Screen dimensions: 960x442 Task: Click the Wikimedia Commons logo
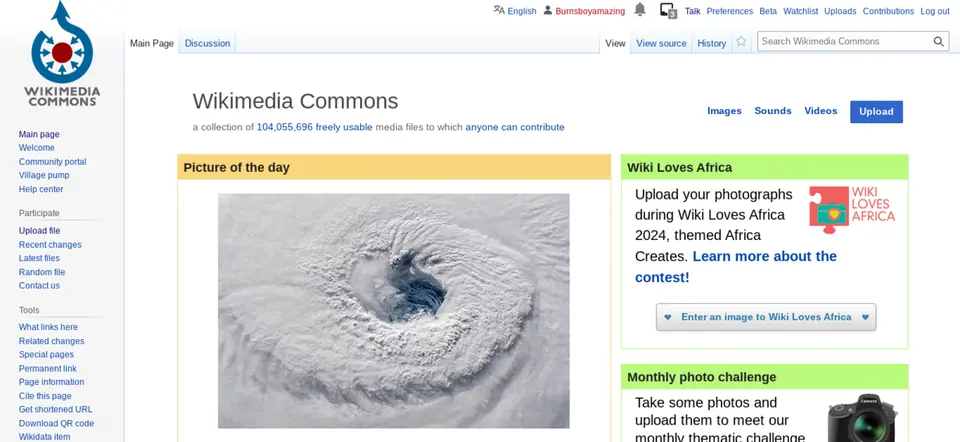click(x=62, y=53)
